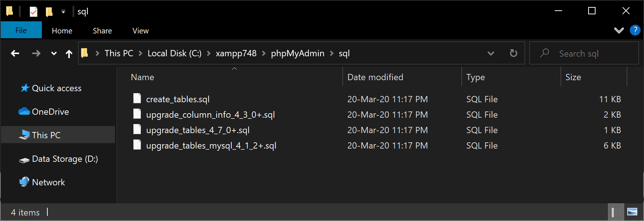Click the Back navigation arrow
Image resolution: width=644 pixels, height=221 pixels.
[x=15, y=53]
